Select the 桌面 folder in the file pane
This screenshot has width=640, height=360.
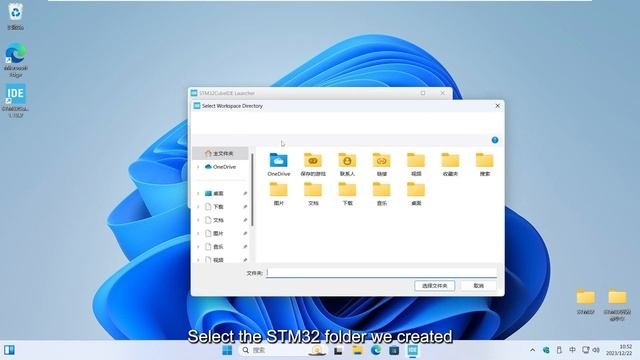(416, 194)
